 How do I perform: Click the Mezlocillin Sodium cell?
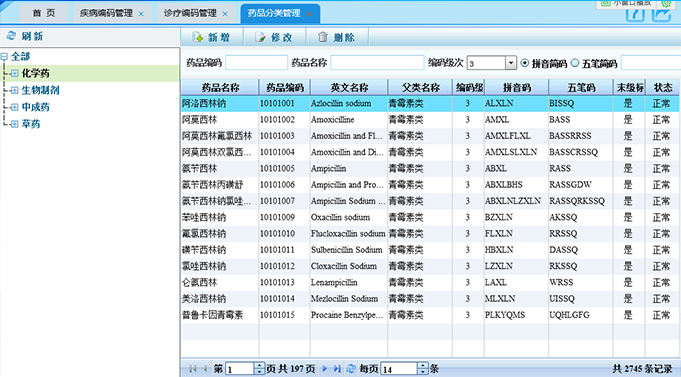tap(349, 299)
